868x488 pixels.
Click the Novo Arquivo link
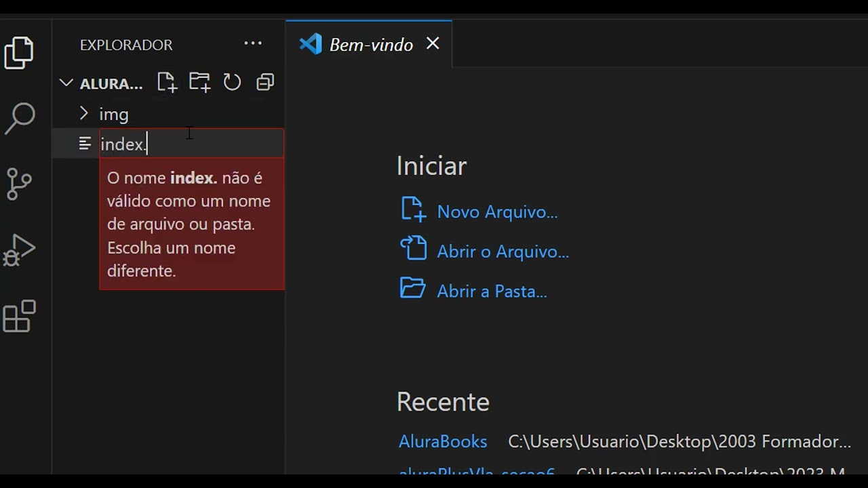click(x=496, y=211)
